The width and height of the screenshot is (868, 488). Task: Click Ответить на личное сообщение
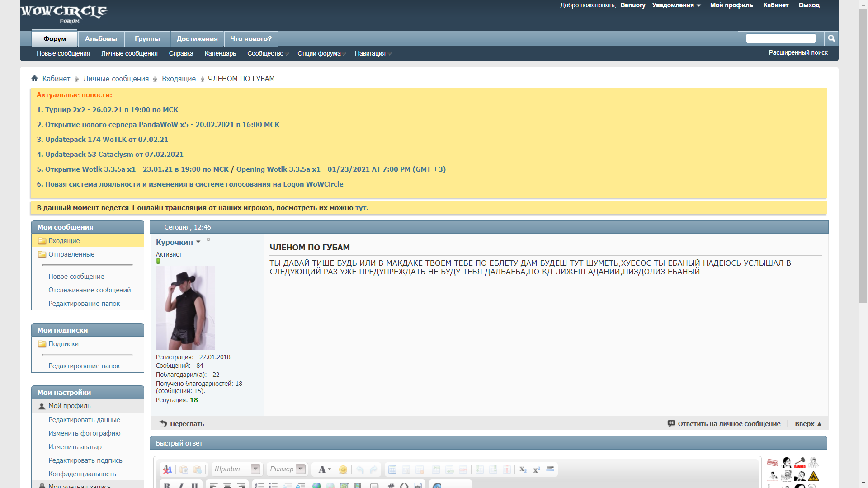coord(729,424)
